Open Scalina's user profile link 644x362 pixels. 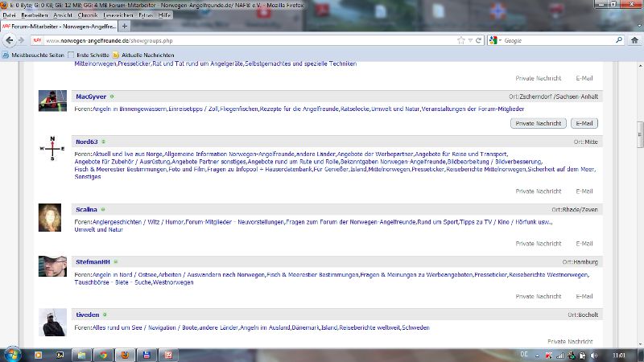86,209
